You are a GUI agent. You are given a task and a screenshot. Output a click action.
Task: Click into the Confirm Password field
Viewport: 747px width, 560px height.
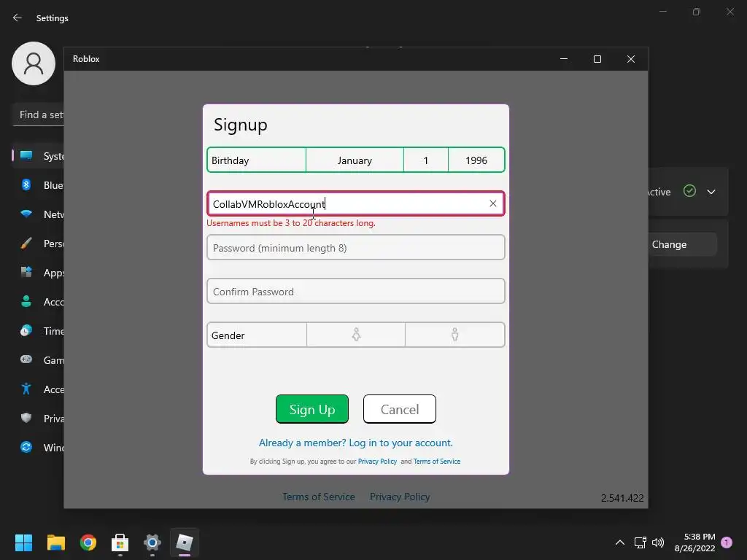(356, 292)
